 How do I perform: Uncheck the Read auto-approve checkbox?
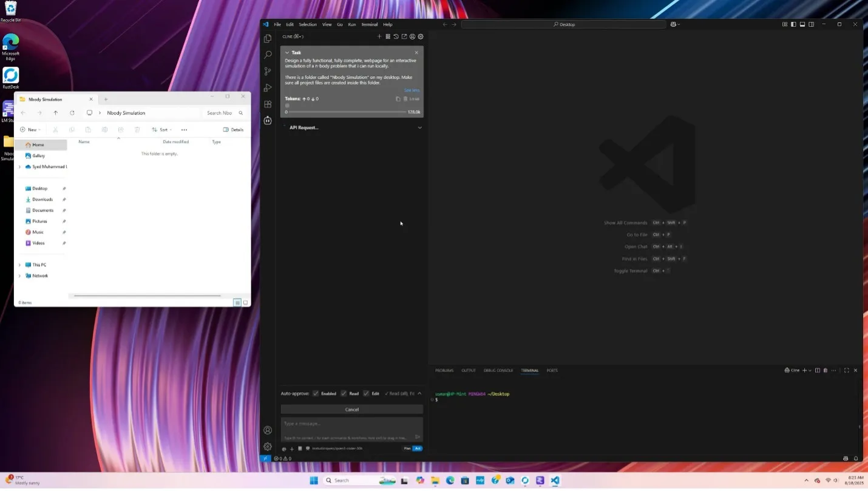pyautogui.click(x=344, y=393)
